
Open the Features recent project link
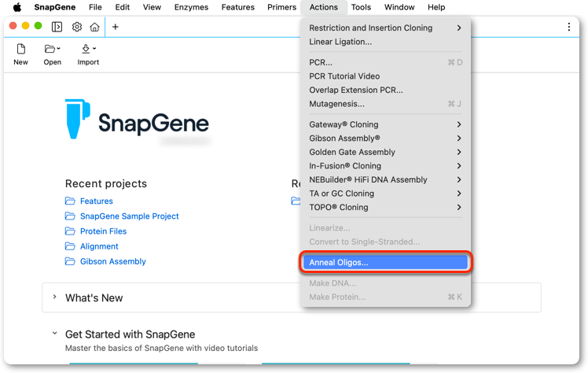click(97, 201)
